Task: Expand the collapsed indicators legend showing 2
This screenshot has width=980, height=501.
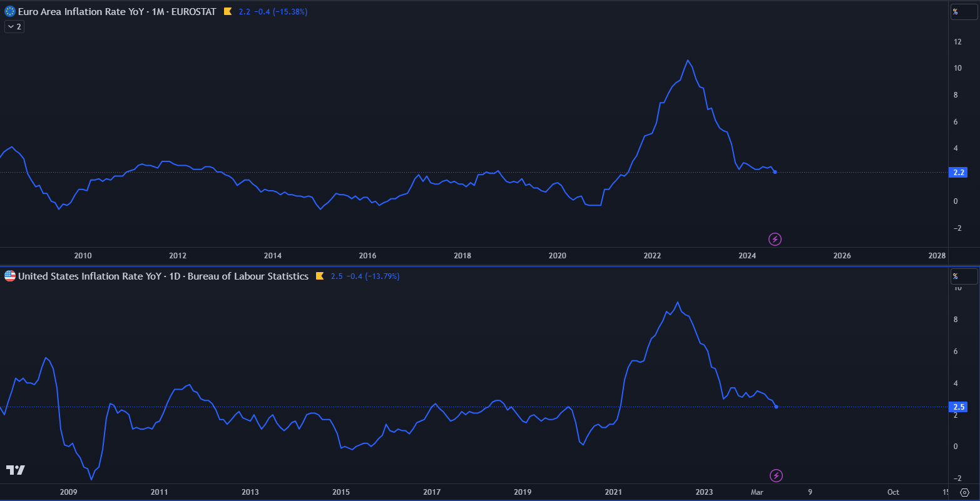Action: [x=14, y=27]
